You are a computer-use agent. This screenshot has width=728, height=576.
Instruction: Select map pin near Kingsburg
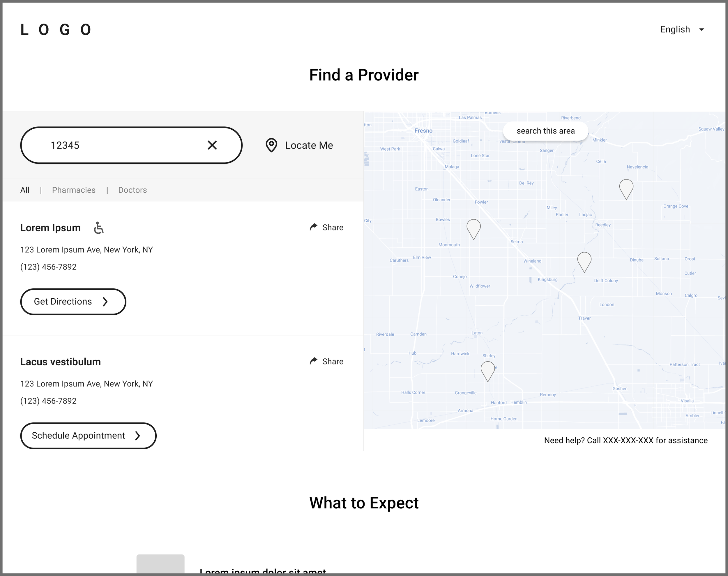click(x=584, y=260)
